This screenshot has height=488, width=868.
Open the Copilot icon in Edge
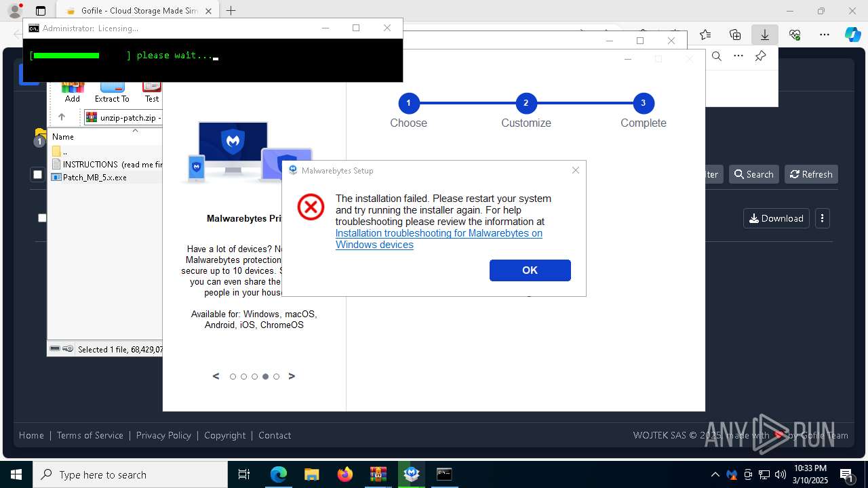852,35
